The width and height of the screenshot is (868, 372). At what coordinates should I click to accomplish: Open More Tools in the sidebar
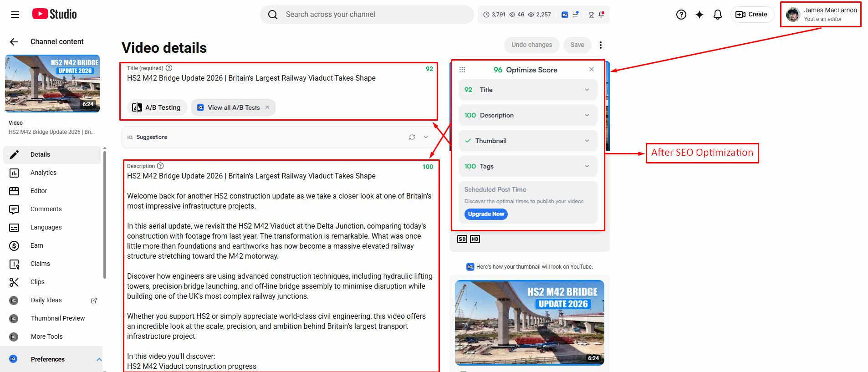coord(52,337)
